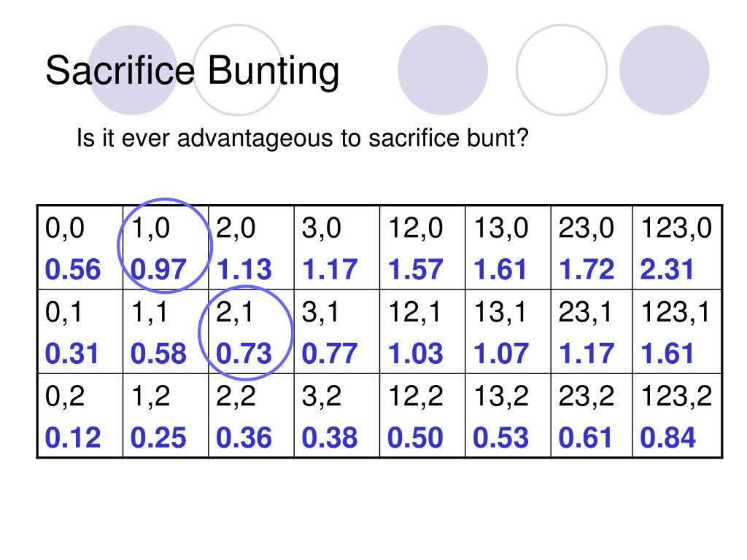
Task: Select the 0,0 cell with 0.56
Action: (80, 248)
